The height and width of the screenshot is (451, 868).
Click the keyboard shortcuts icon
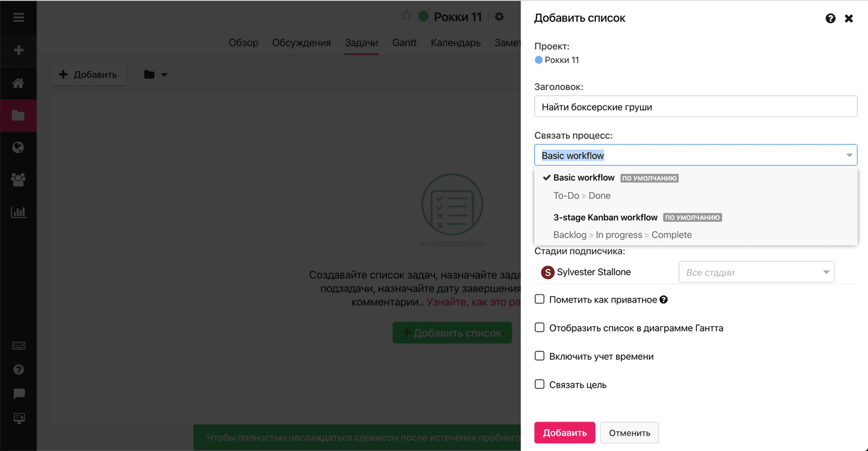click(x=18, y=346)
